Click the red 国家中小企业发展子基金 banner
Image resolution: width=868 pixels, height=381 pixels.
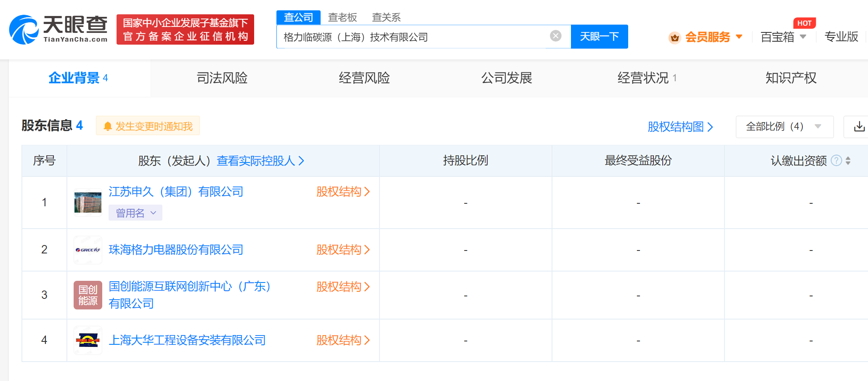point(185,29)
